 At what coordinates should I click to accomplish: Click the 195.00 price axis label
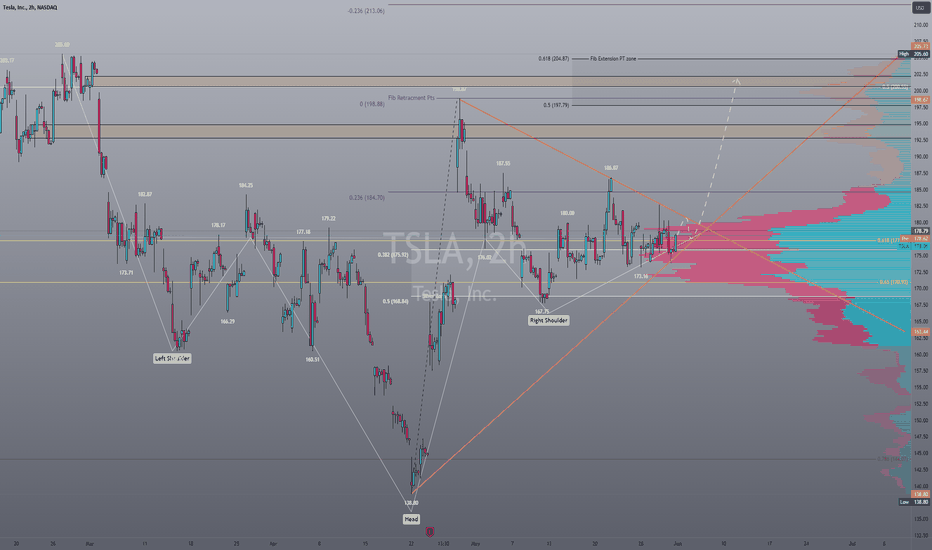coord(921,124)
